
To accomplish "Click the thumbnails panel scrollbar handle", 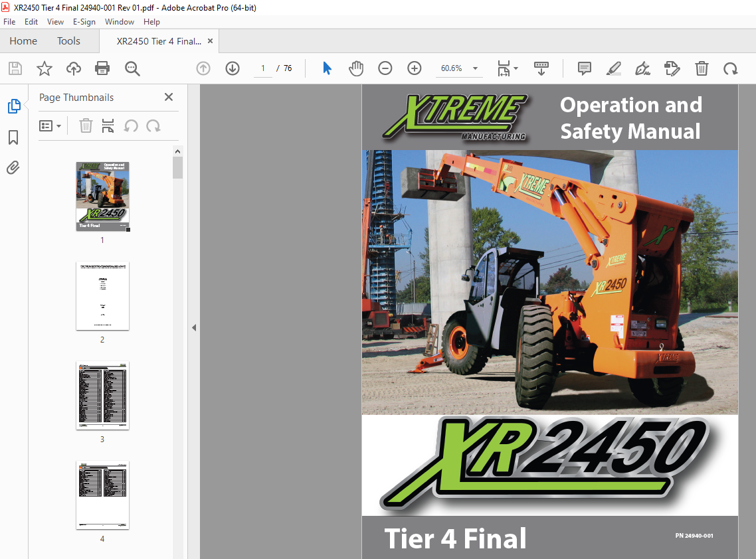I will point(177,168).
